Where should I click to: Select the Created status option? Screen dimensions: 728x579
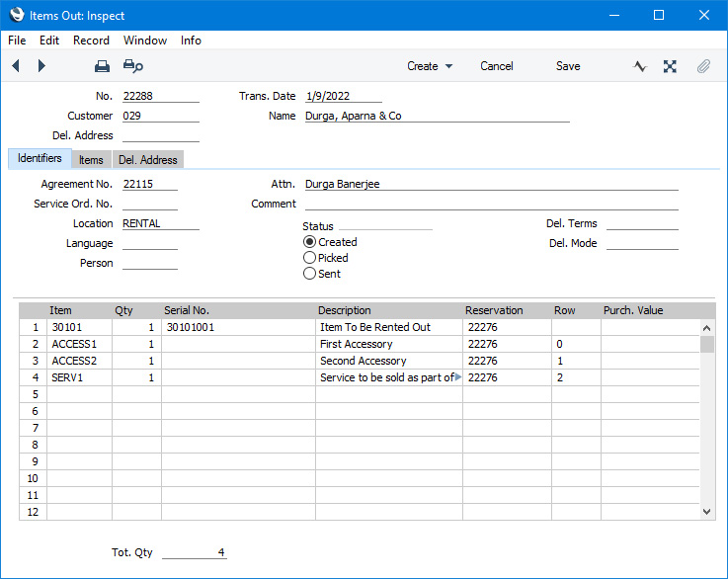tap(310, 242)
